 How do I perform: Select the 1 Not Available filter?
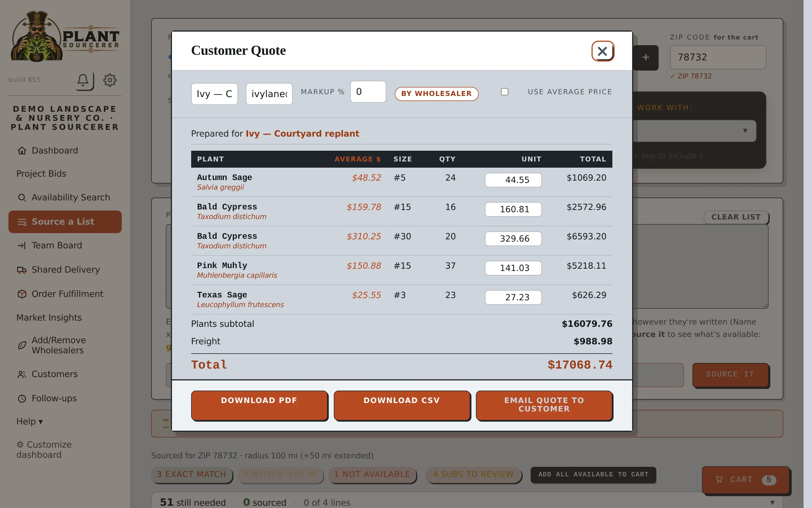tap(372, 474)
